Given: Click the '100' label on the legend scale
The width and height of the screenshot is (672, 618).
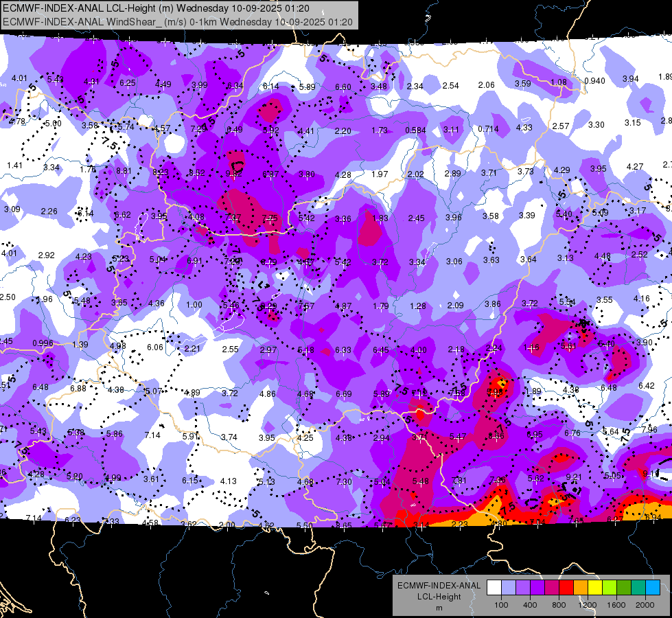Looking at the screenshot, I should [501, 605].
